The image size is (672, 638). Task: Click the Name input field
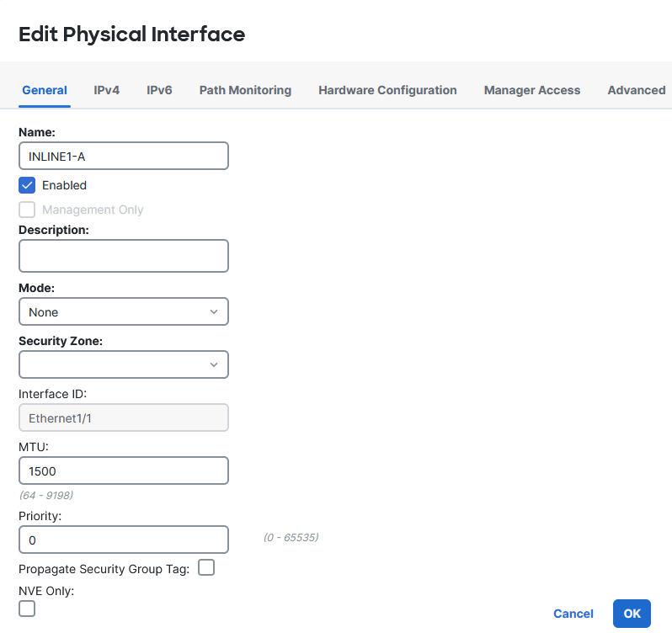tap(123, 156)
